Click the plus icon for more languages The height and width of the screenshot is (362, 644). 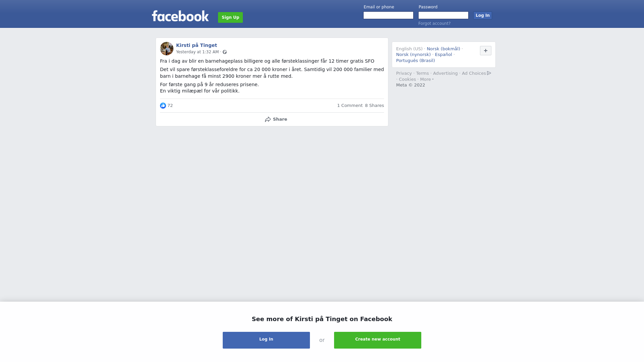pos(486,51)
